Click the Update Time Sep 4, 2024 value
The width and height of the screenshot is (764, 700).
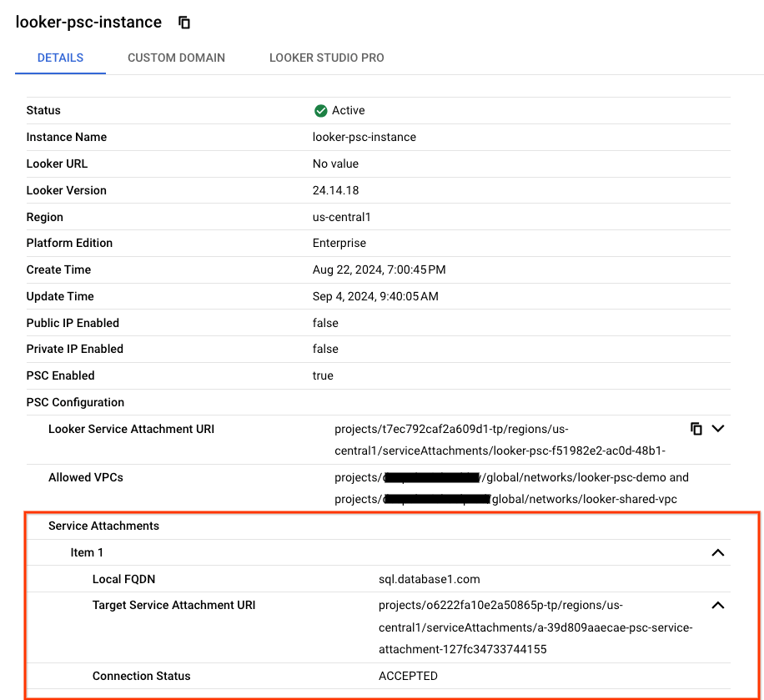click(375, 296)
